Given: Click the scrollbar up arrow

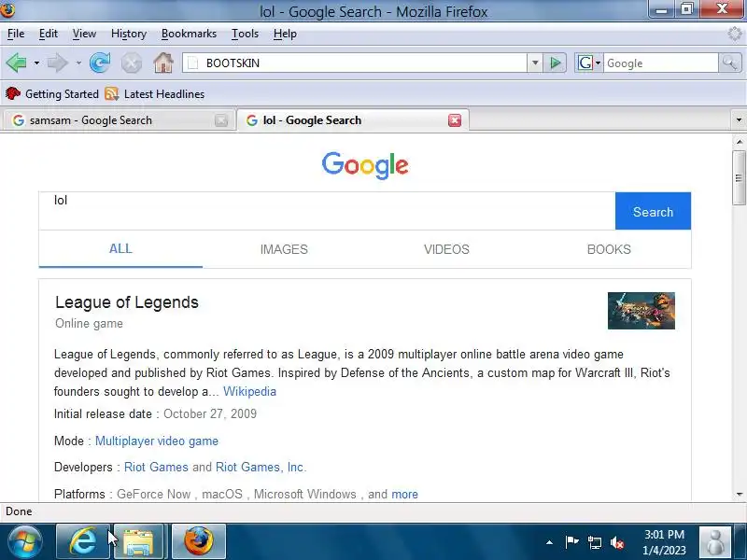Looking at the screenshot, I should pos(739,142).
